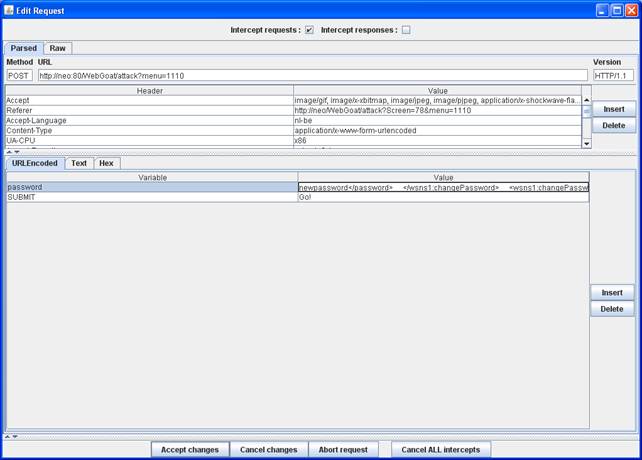Screen dimensions: 642x460
Task: Click the Abort request button
Action: [x=343, y=450]
